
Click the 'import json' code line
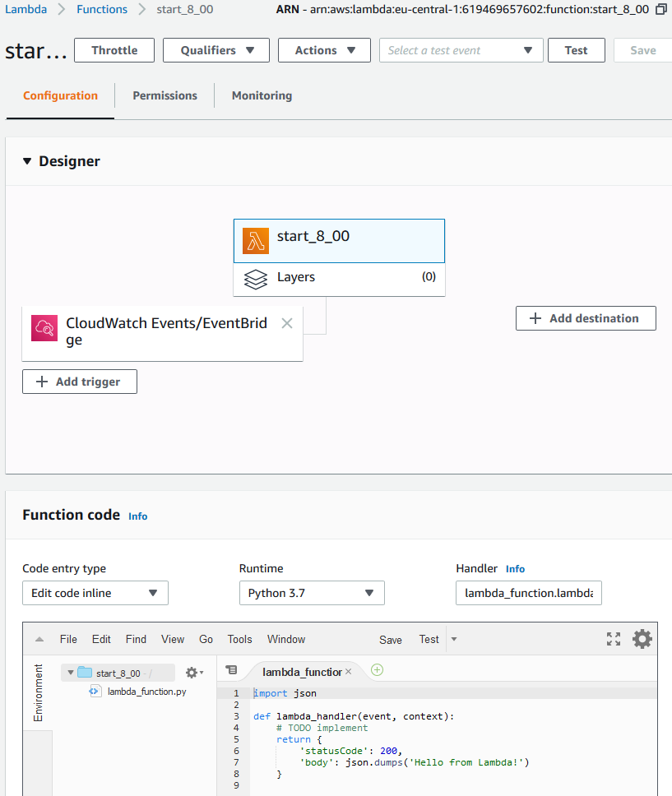[x=285, y=693]
